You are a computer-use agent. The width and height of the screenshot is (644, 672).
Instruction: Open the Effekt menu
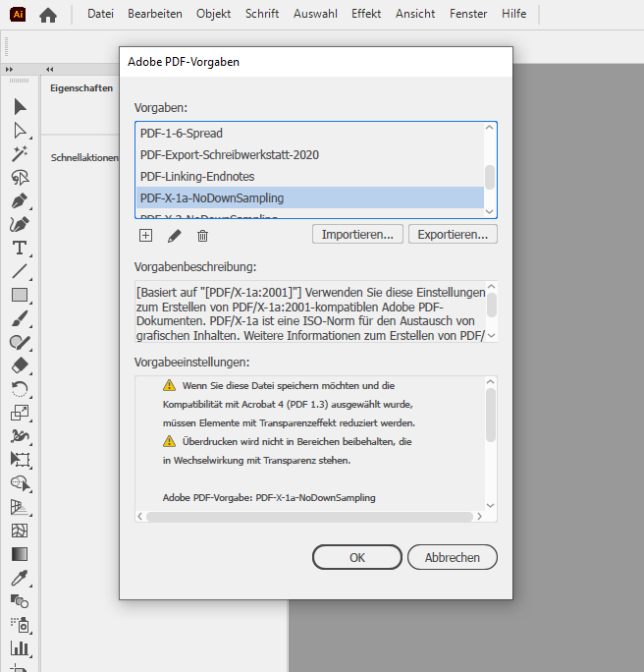366,14
